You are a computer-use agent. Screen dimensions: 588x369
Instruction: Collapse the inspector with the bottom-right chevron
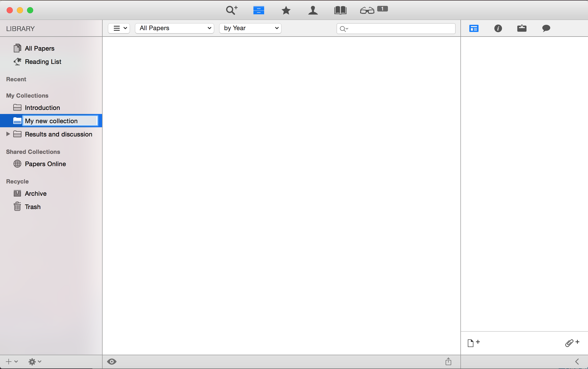pyautogui.click(x=577, y=362)
